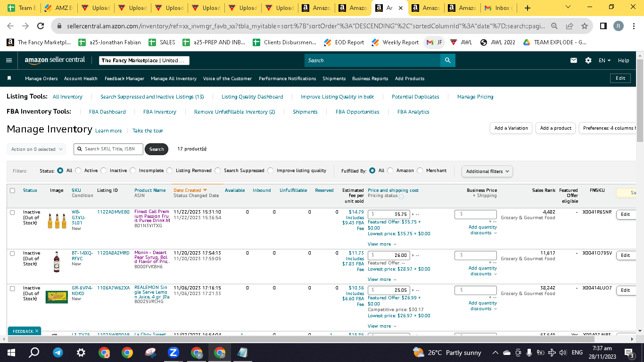Choose the Active status radio button
The height and width of the screenshot is (362, 644).
click(78, 171)
